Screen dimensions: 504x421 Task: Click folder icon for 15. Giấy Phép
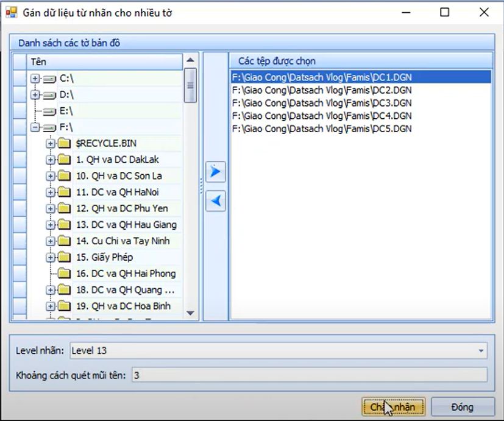[64, 257]
